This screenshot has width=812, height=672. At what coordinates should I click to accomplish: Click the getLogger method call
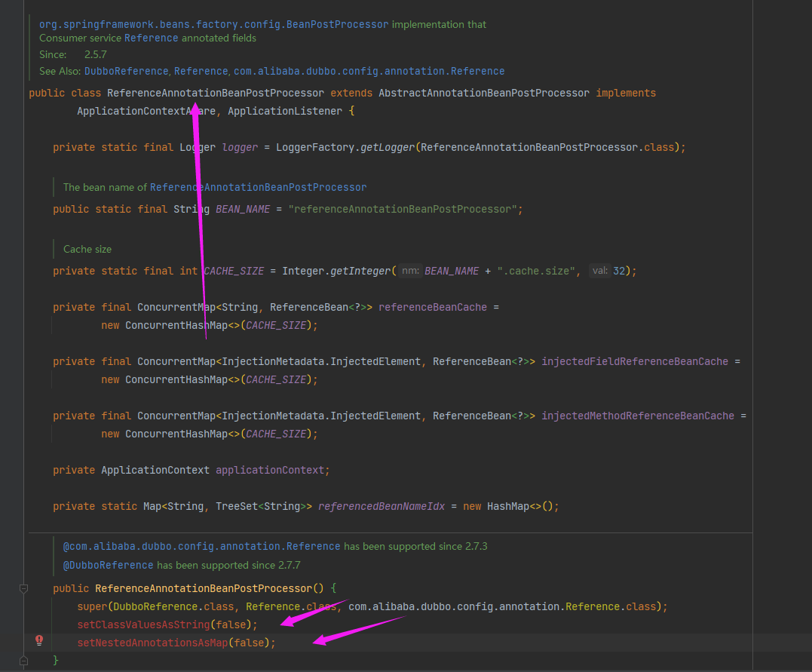(x=388, y=147)
